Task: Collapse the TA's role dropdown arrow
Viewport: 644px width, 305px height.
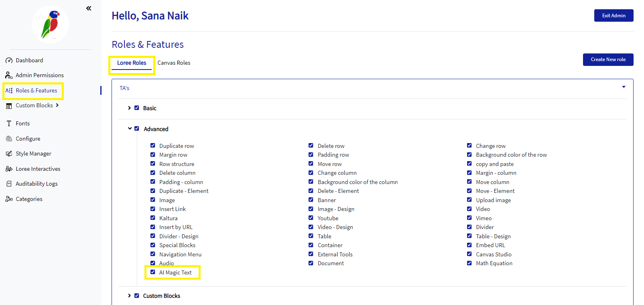Action: pos(624,87)
